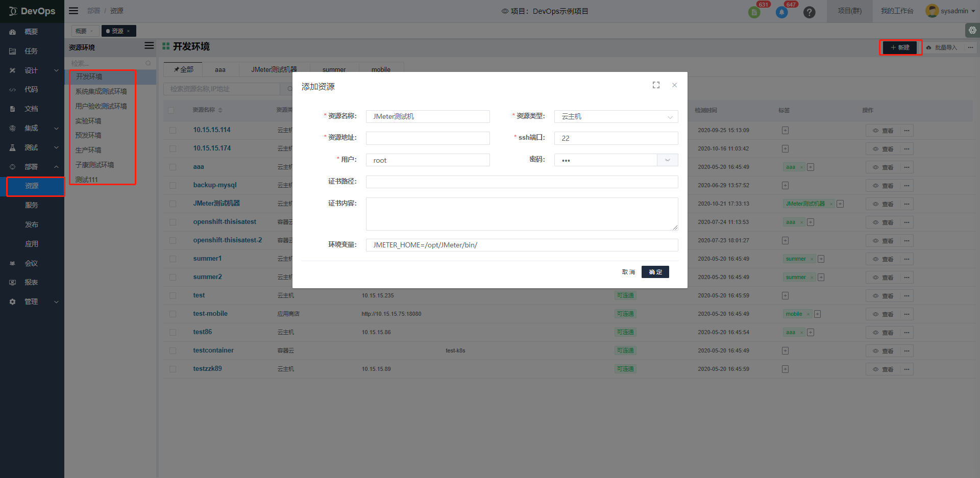Click the 项目(群) header link
Image resolution: width=980 pixels, height=478 pixels.
(x=850, y=11)
